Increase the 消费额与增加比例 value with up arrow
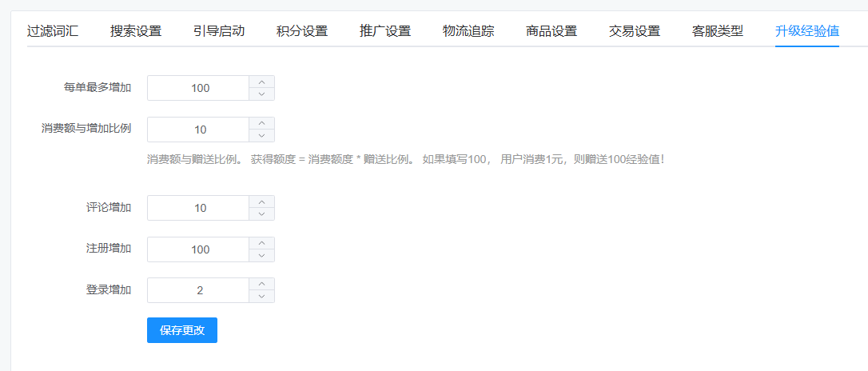868x371 pixels. 262,123
